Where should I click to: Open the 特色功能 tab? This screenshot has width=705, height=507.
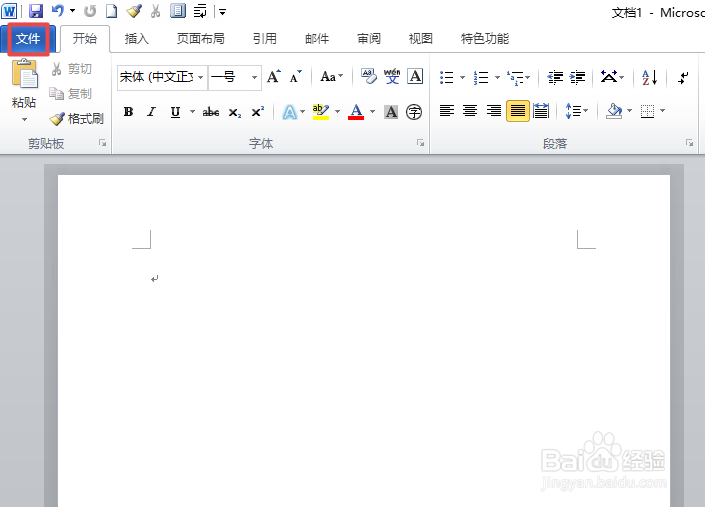[x=485, y=39]
